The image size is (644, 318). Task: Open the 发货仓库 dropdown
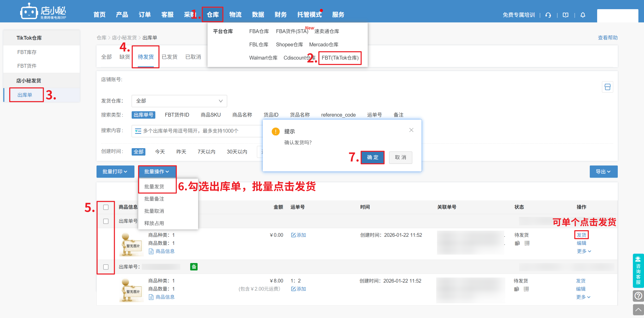[179, 101]
